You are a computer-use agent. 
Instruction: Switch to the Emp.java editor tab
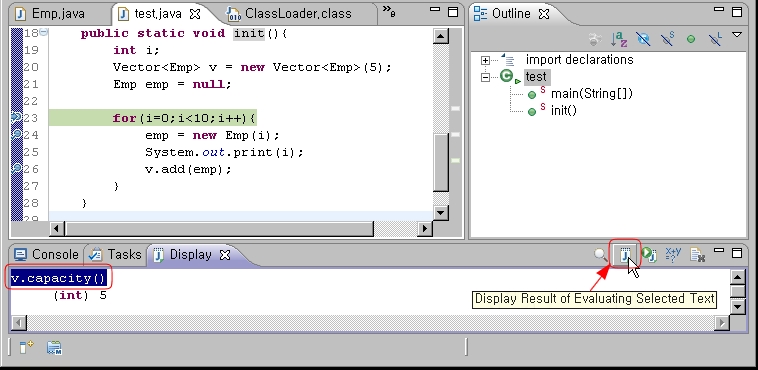50,14
